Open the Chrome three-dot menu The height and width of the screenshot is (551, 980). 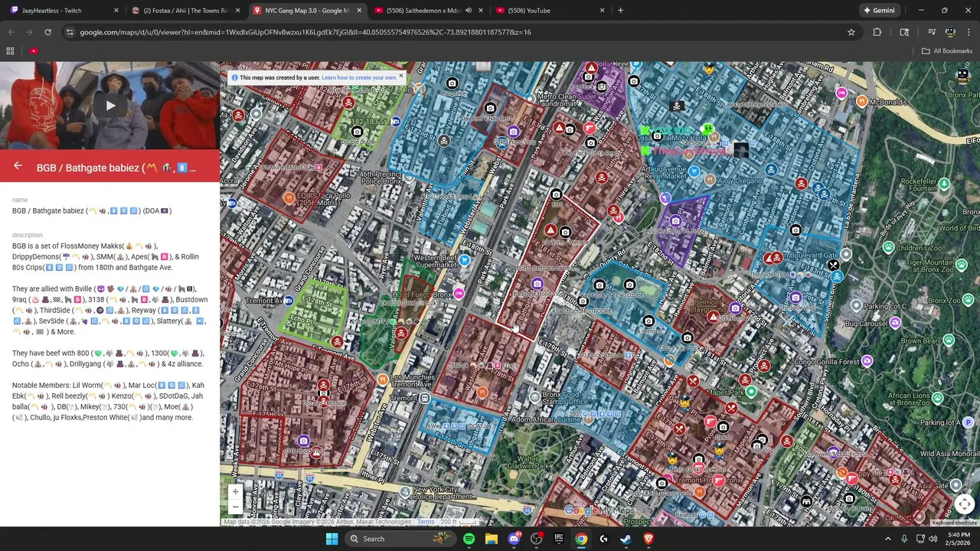pos(969,32)
